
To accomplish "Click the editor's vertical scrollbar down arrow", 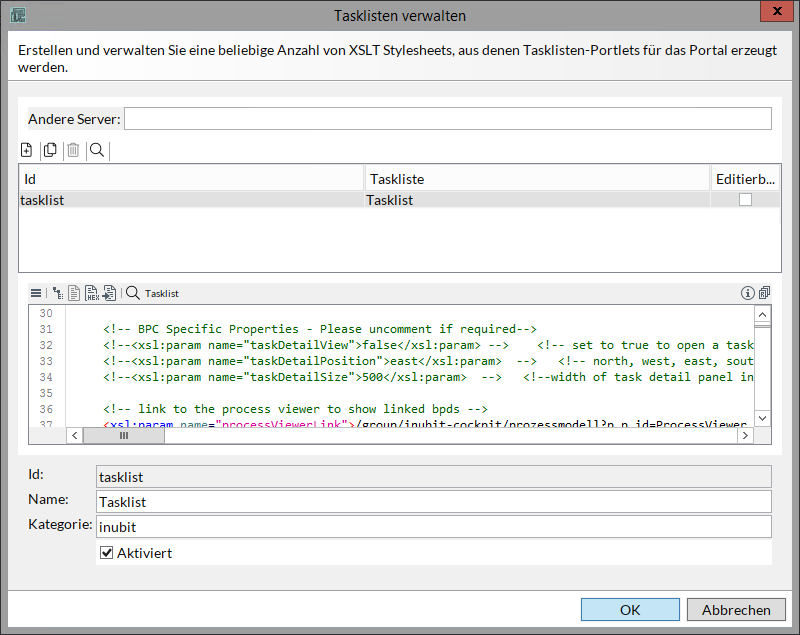I will coord(763,418).
